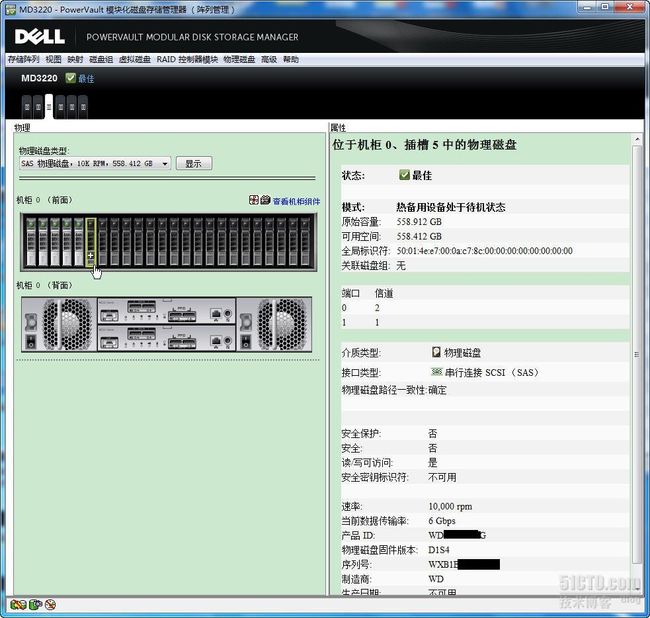The height and width of the screenshot is (618, 650).
Task: Switch to the fifth tab under MD3220
Action: click(x=72, y=107)
